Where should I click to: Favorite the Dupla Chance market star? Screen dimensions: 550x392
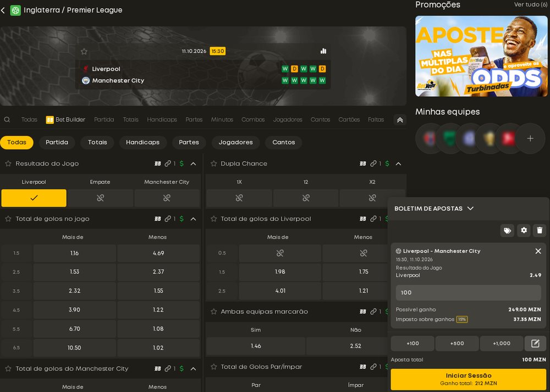pos(213,163)
